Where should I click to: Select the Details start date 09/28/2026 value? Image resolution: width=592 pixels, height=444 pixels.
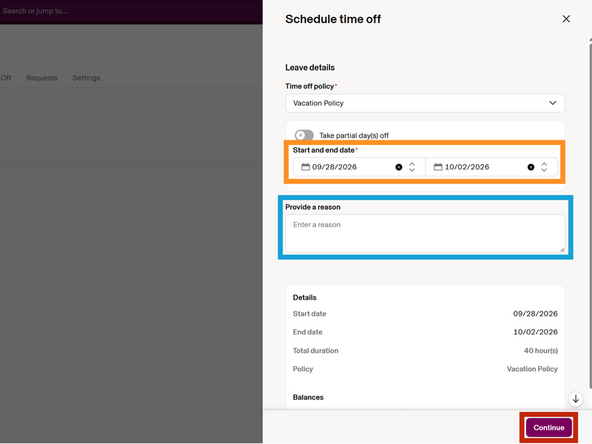pyautogui.click(x=535, y=314)
